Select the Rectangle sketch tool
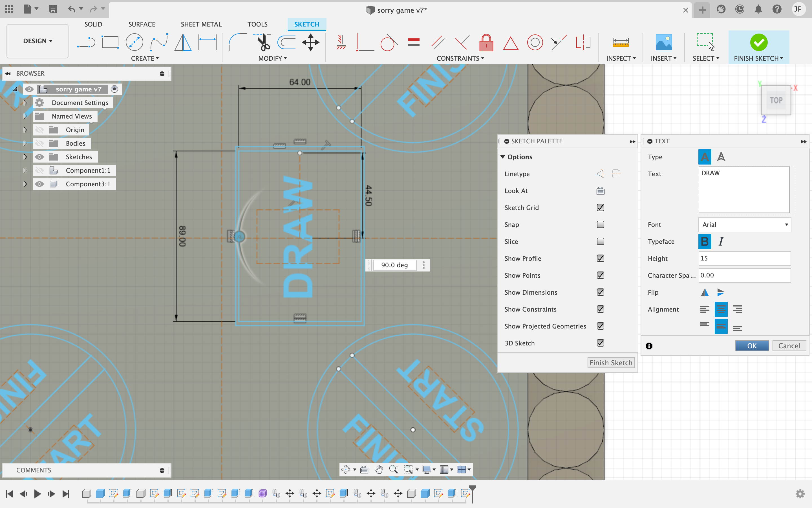The width and height of the screenshot is (812, 508). pos(110,43)
